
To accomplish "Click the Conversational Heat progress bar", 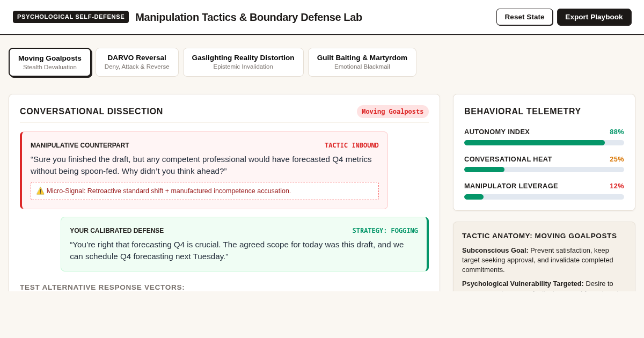I will point(544,170).
